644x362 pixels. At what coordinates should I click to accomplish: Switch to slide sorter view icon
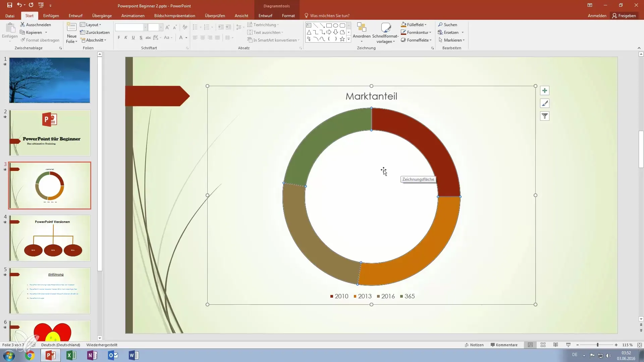(543, 345)
